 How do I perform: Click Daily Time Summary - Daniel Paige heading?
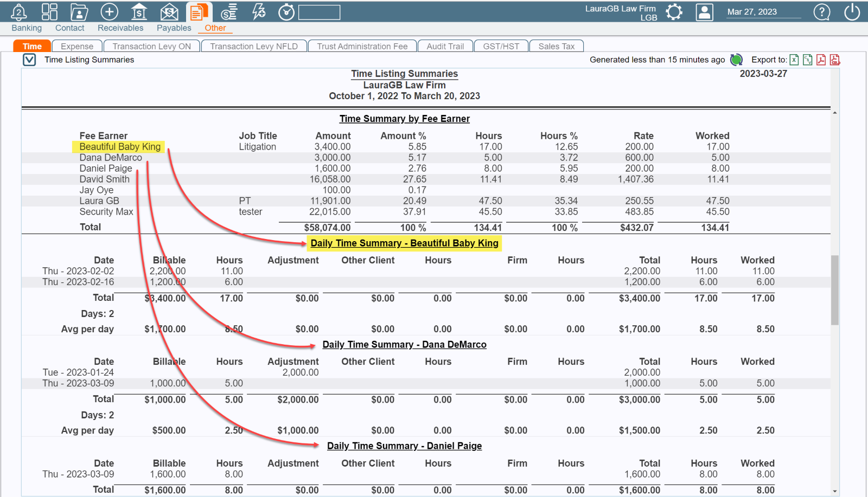[405, 446]
